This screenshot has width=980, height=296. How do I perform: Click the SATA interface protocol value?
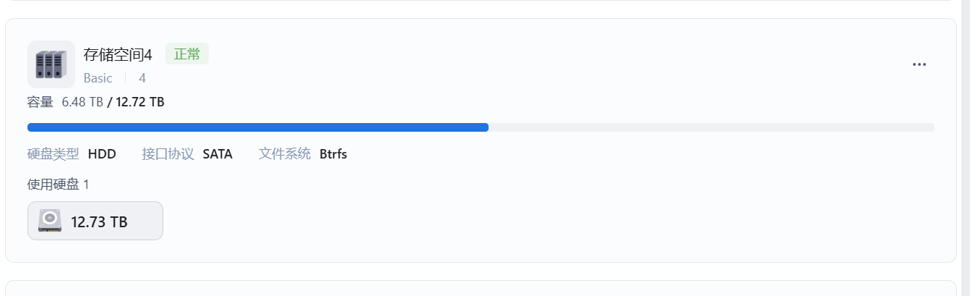[x=218, y=153]
